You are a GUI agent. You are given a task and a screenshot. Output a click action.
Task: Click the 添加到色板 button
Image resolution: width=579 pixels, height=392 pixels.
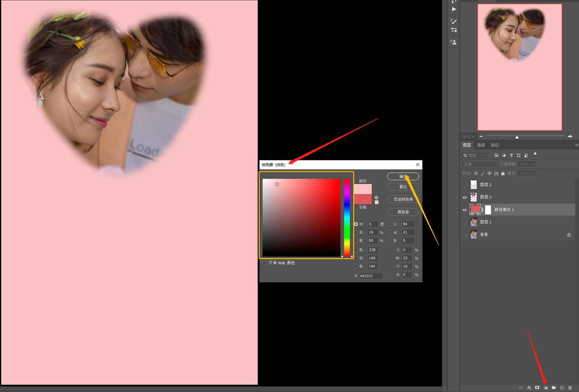403,199
